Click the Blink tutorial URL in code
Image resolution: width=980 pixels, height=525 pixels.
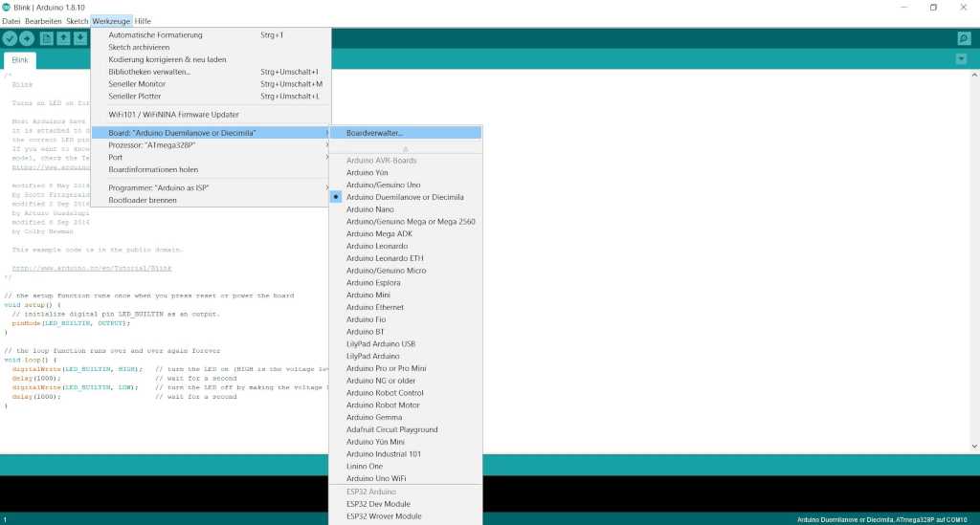tap(92, 269)
